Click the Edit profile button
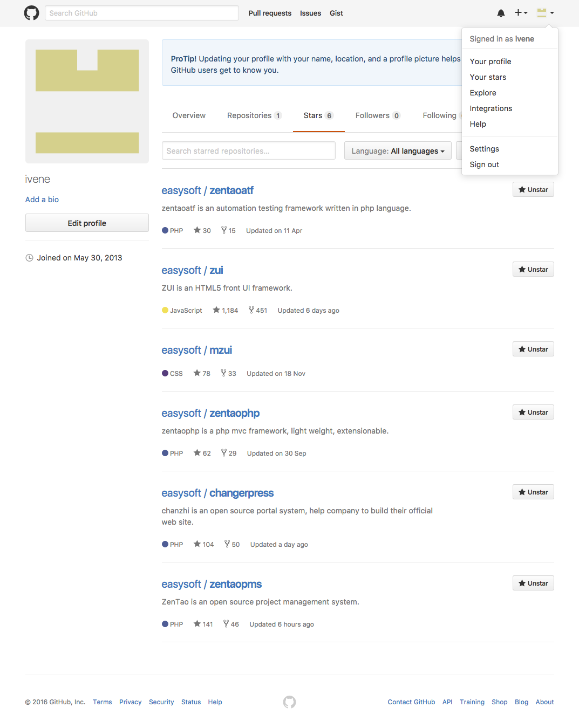 click(x=87, y=223)
